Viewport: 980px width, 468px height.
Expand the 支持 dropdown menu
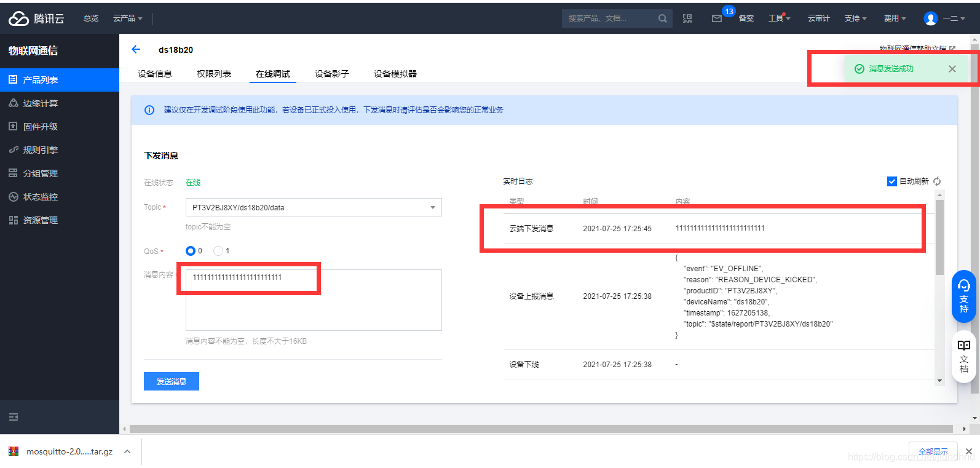coord(856,18)
